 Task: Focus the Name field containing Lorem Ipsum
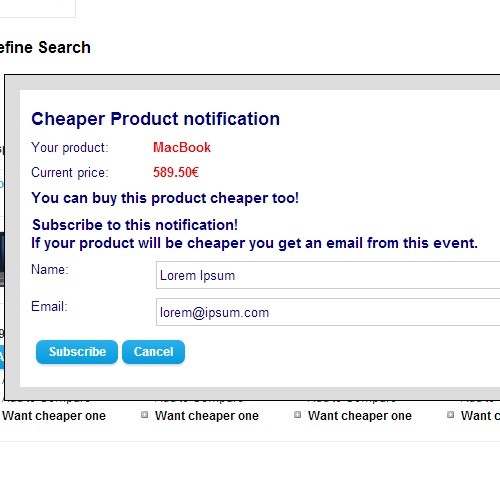[x=328, y=275]
